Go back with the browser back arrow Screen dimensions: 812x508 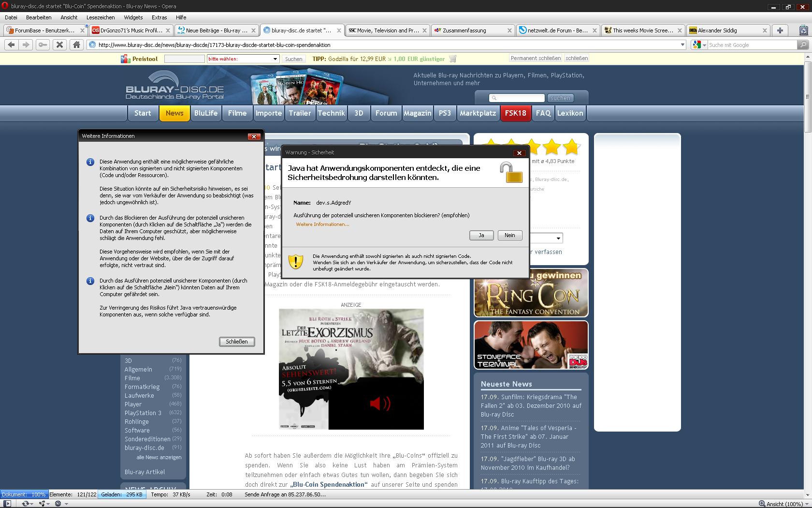11,45
